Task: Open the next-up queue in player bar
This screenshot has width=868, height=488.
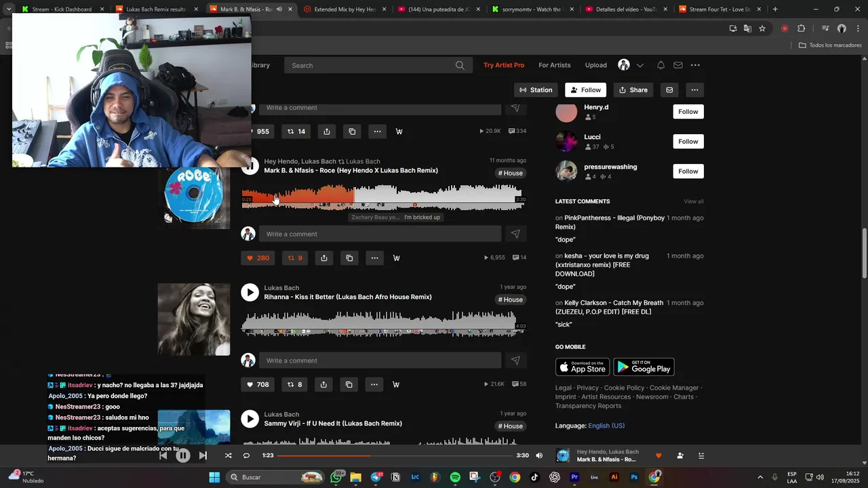Action: point(701,455)
